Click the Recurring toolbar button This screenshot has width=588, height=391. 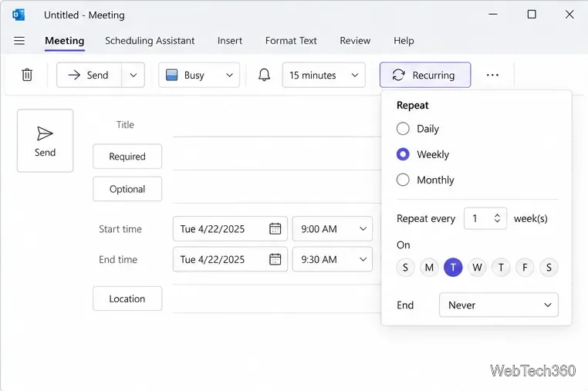click(x=425, y=75)
